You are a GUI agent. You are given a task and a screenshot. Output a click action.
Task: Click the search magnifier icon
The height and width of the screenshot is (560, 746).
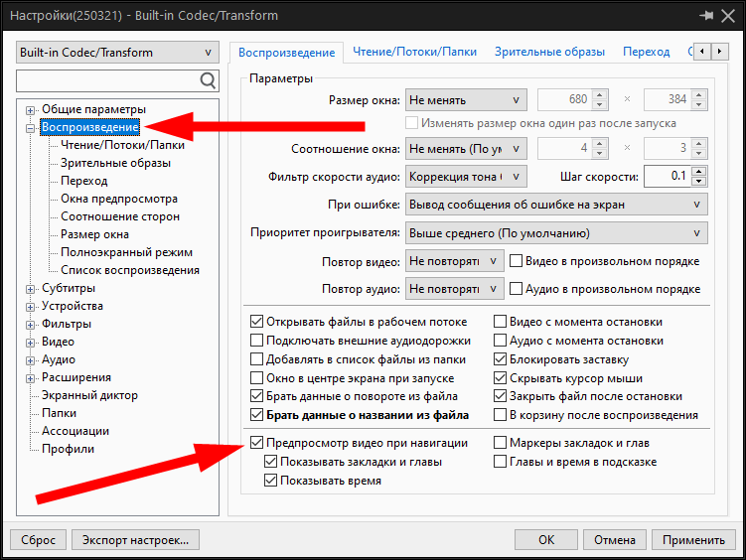208,80
